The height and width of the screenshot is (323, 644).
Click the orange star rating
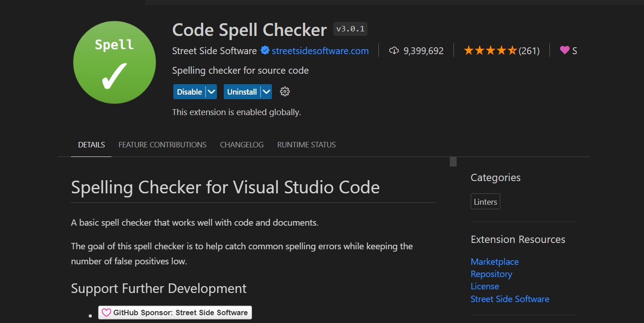(490, 50)
